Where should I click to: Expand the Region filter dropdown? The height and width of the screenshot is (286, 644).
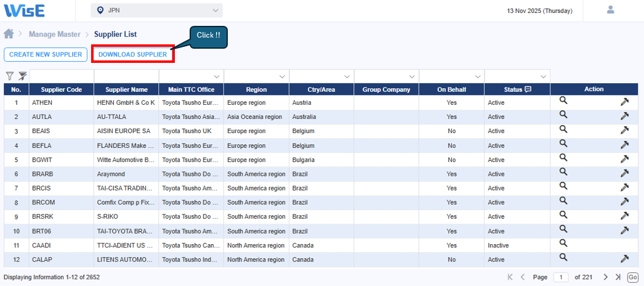[282, 76]
